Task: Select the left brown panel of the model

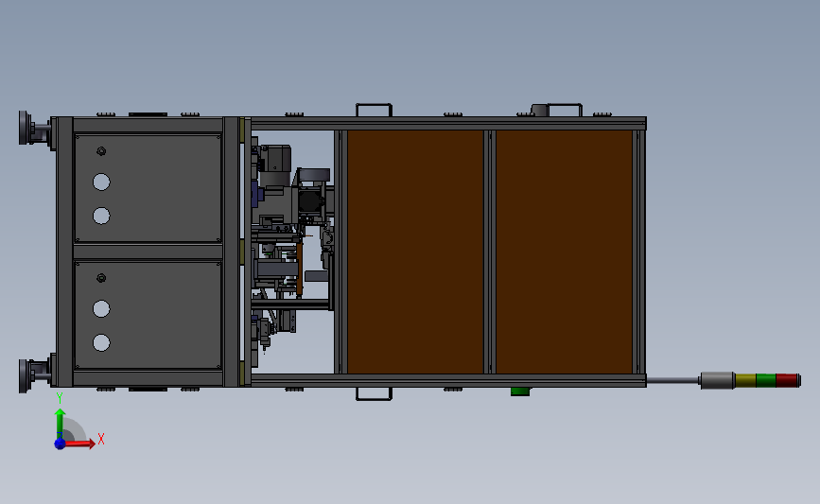Action: tap(416, 252)
